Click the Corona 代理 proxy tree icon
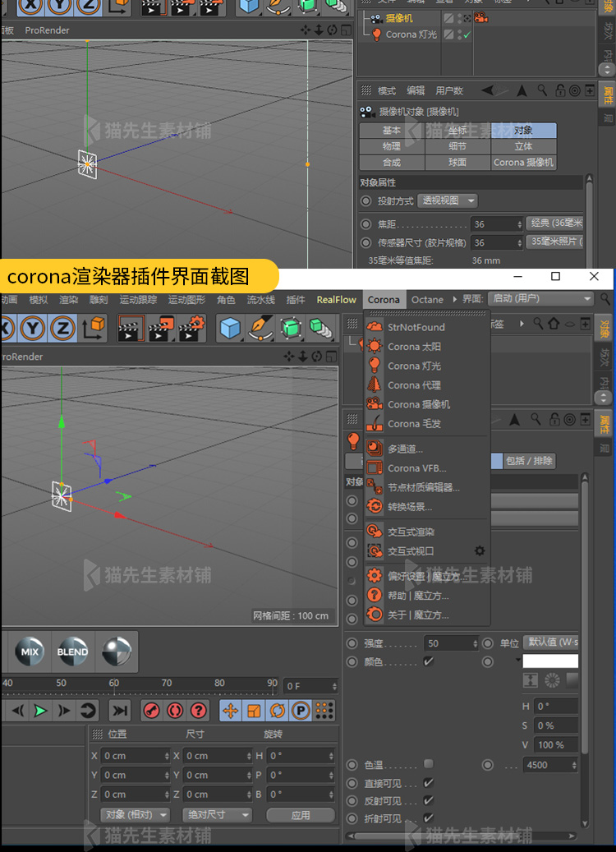Image resolution: width=616 pixels, height=852 pixels. [x=375, y=385]
